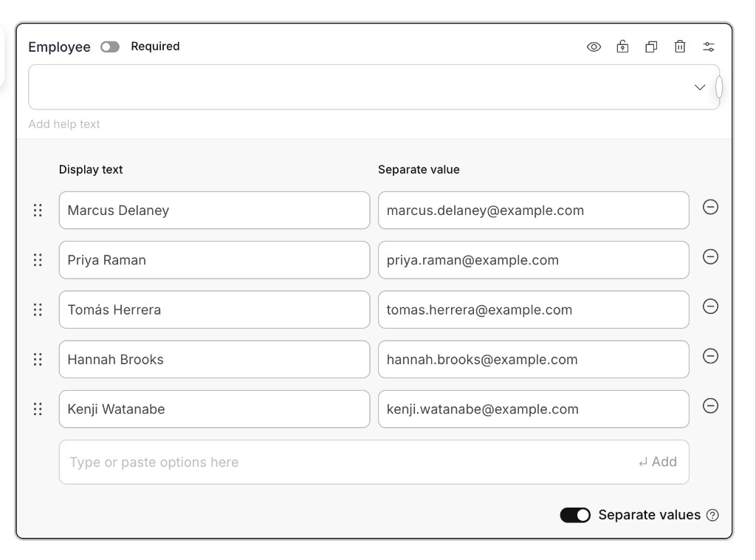Viewport: 756px width, 560px height.
Task: Edit Priya Raman display text field
Action: 215,260
